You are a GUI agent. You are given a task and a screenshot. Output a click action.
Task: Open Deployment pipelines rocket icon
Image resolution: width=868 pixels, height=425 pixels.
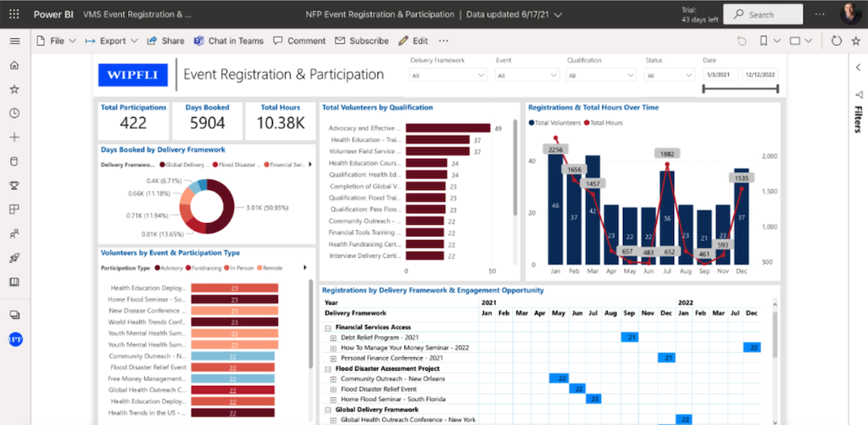click(15, 258)
